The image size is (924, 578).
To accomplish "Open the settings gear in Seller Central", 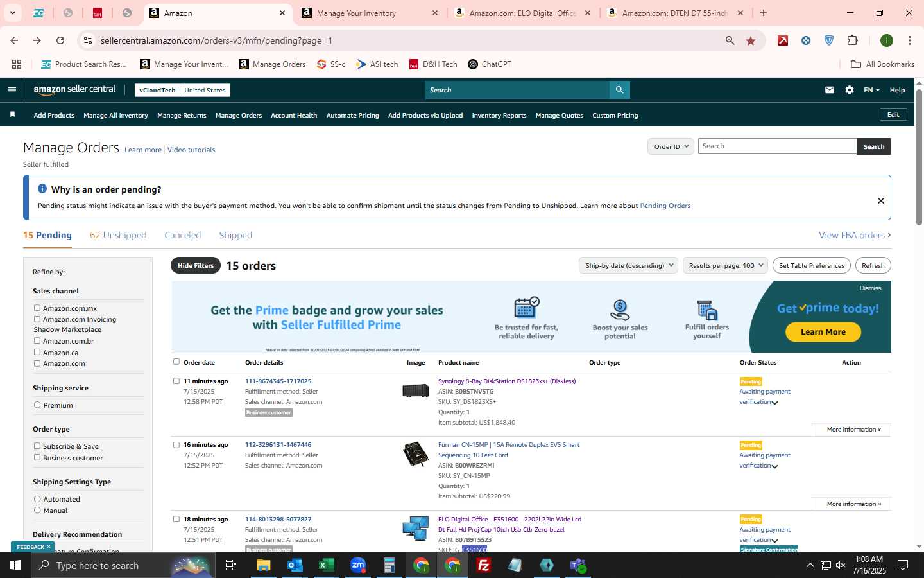I will point(850,90).
